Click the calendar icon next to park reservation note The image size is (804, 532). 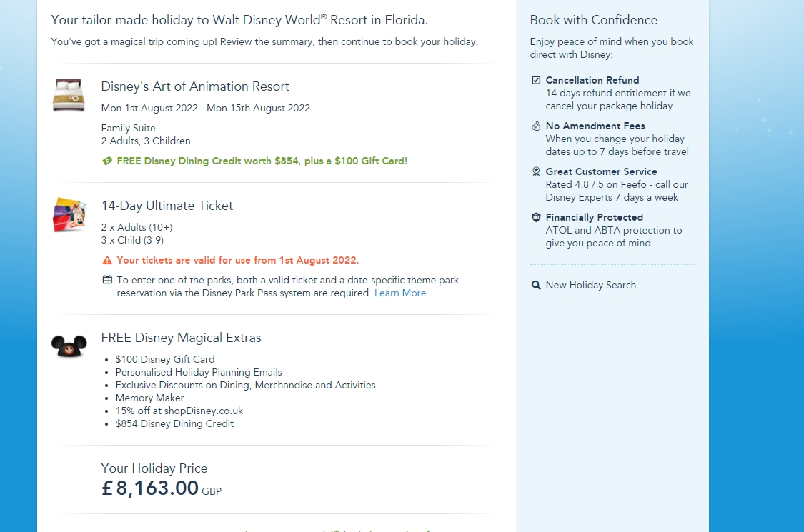[x=107, y=280]
